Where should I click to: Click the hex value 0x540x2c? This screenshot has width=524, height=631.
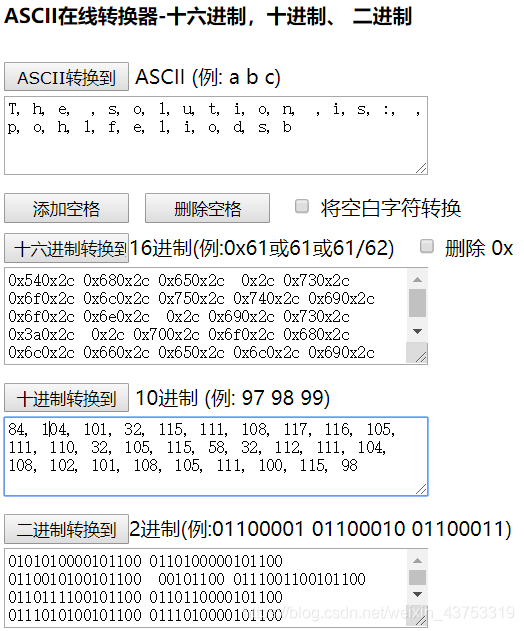(x=41, y=280)
